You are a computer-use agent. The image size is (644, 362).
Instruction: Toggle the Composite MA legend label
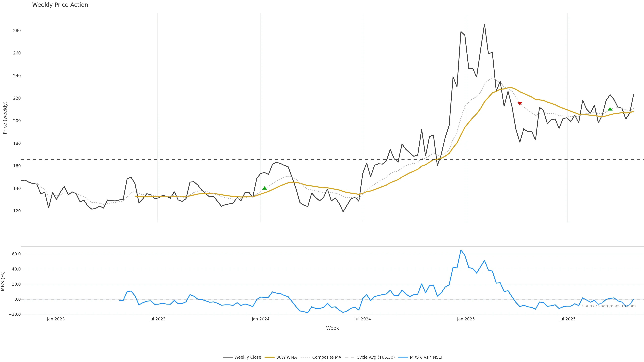tap(327, 357)
